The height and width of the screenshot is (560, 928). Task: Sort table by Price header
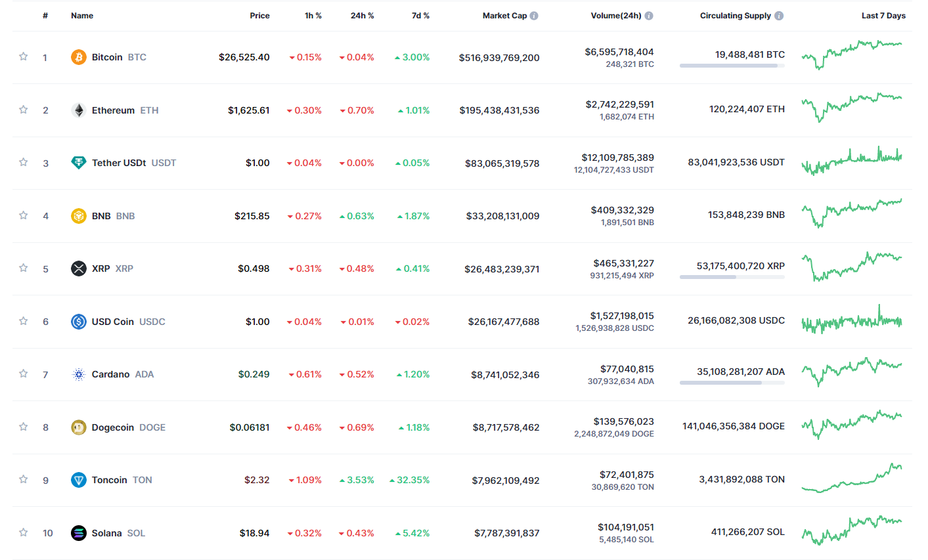[259, 16]
